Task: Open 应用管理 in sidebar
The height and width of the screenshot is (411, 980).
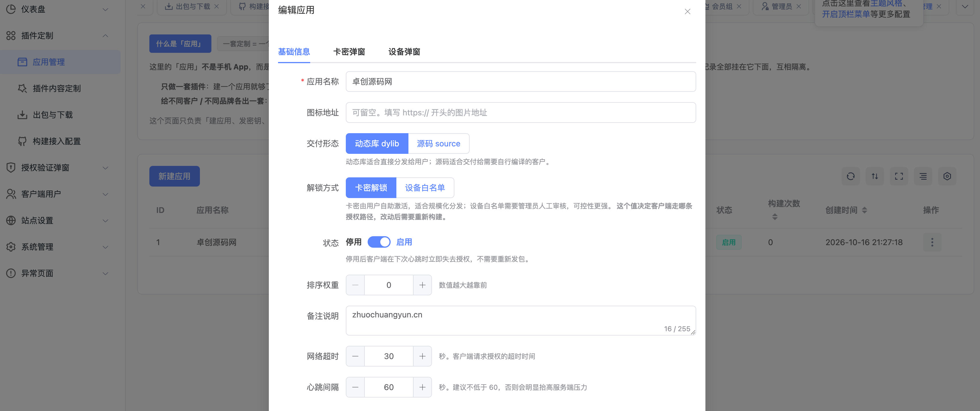Action: coord(60,62)
